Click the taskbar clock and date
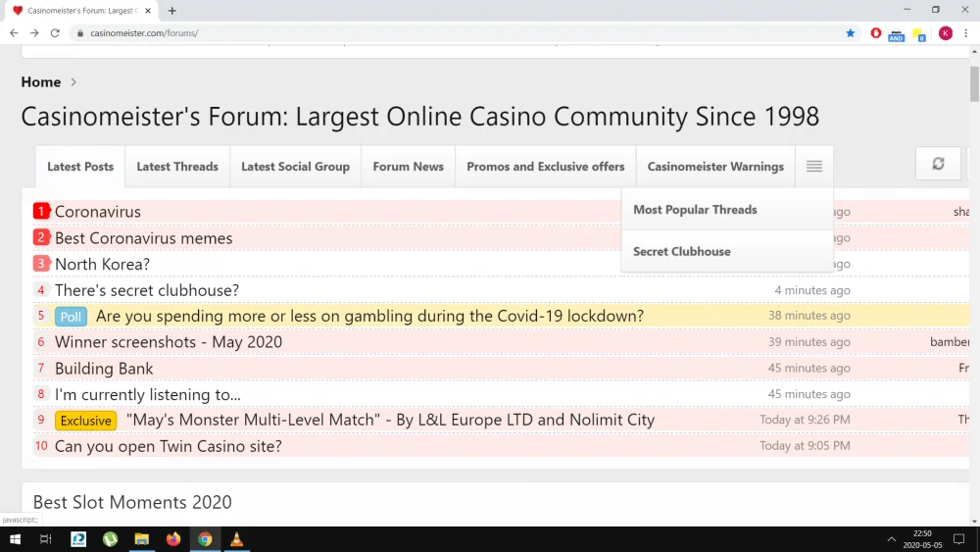Image resolution: width=980 pixels, height=552 pixels. (922, 539)
